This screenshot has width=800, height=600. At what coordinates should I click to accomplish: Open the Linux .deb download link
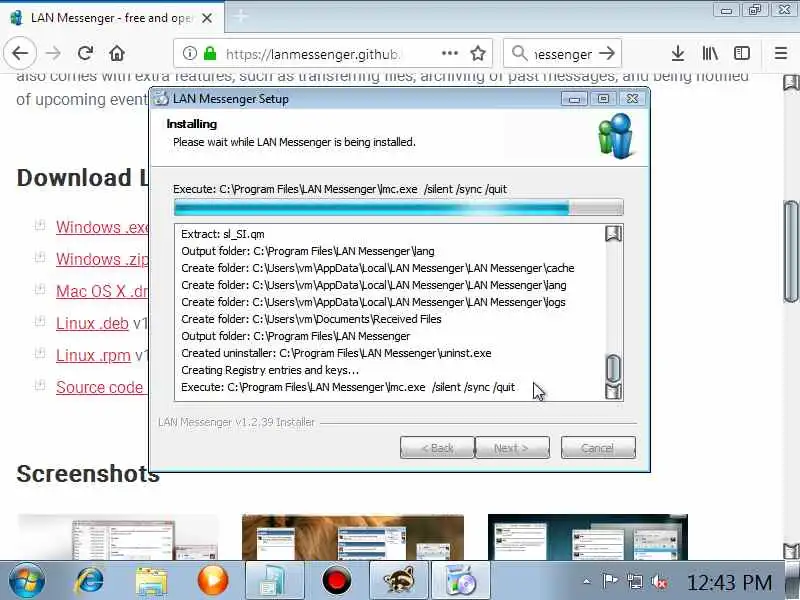click(x=92, y=323)
